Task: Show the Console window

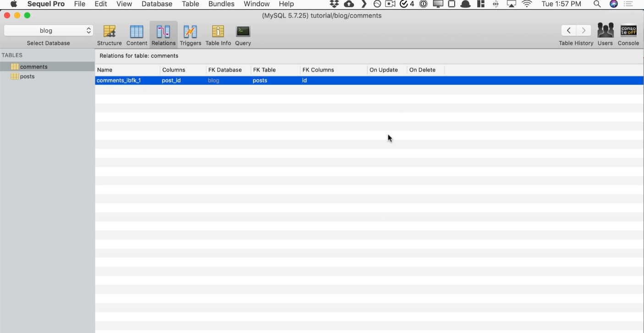Action: [x=628, y=35]
